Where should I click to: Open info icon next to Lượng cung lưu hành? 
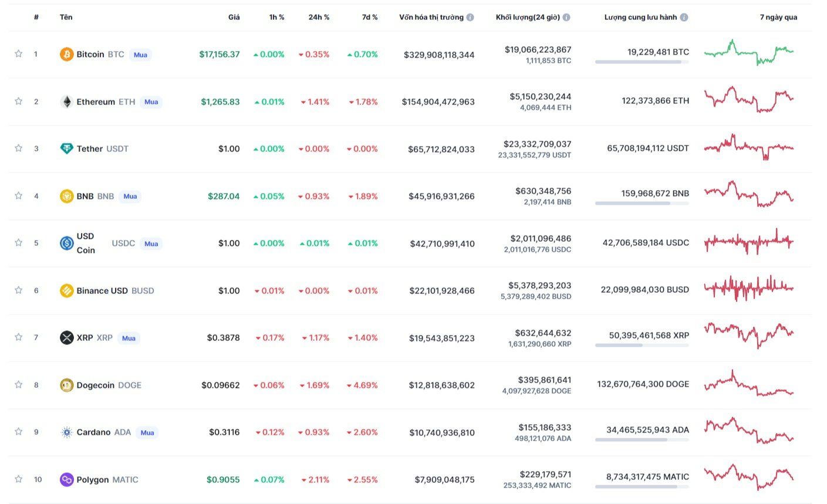coord(684,17)
